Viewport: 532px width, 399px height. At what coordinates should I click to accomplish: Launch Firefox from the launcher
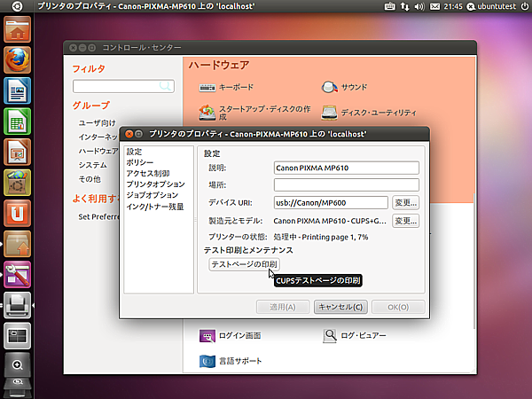[x=17, y=59]
